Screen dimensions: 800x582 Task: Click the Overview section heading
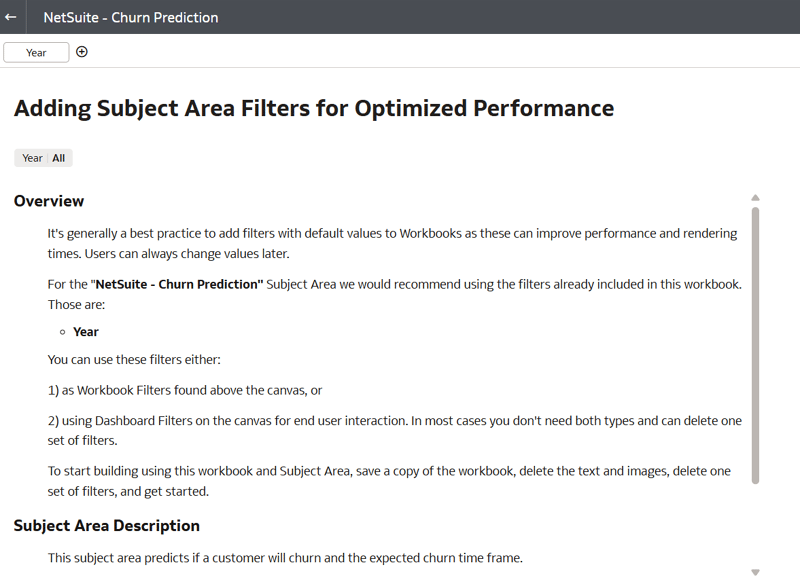(x=49, y=201)
